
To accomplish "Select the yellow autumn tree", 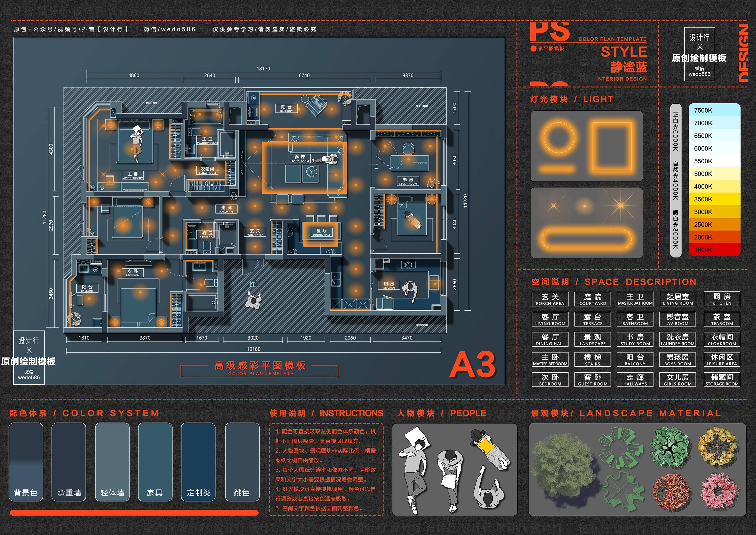I will coord(718,446).
